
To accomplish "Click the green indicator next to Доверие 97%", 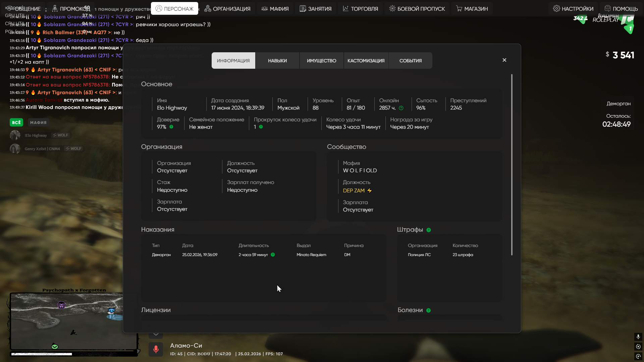I will (171, 127).
